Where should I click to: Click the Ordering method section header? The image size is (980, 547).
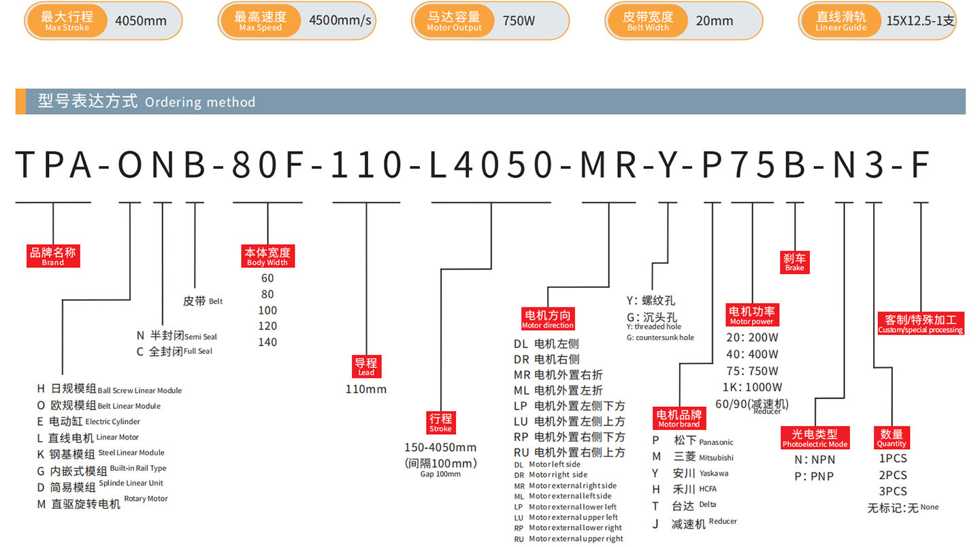[x=147, y=102]
